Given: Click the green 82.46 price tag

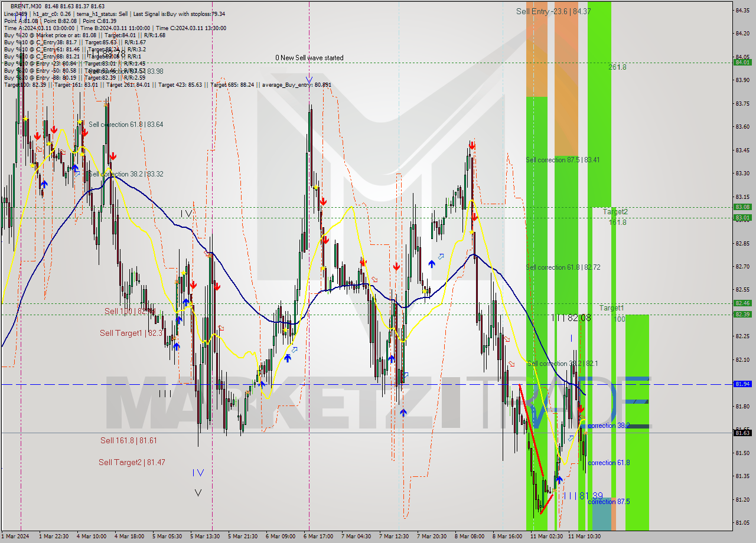Looking at the screenshot, I should [742, 303].
